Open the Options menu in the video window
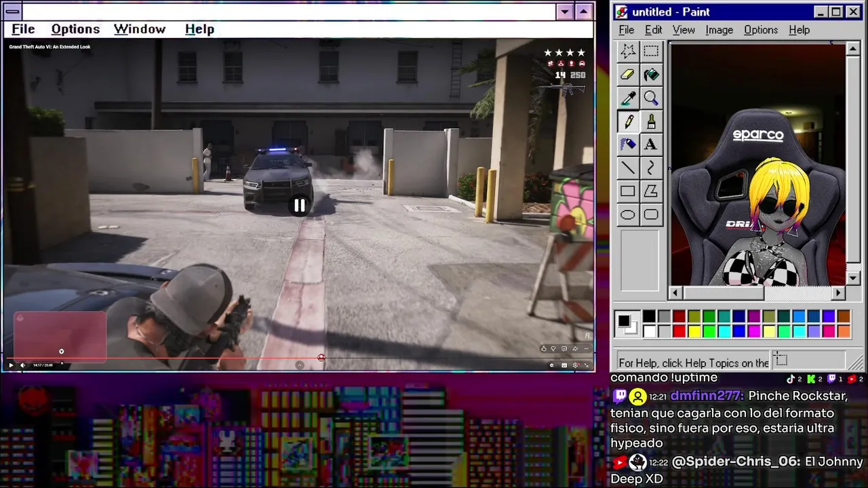Screen dimensions: 868x488 point(75,29)
